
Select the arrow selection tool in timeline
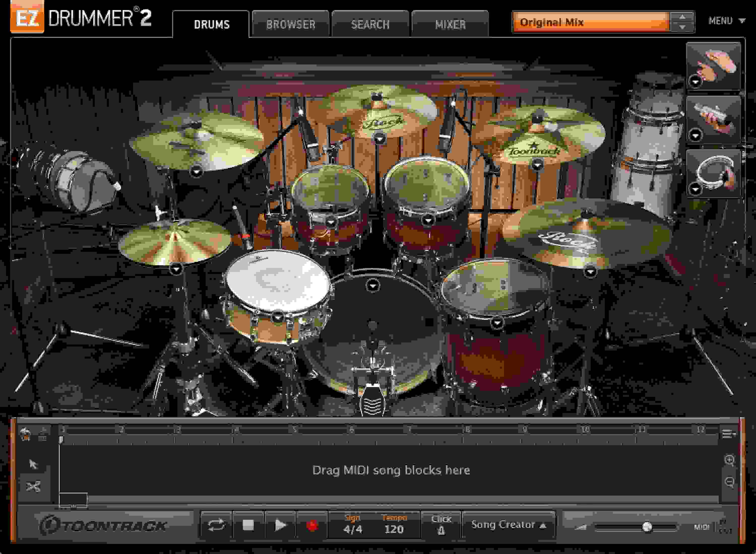point(34,464)
